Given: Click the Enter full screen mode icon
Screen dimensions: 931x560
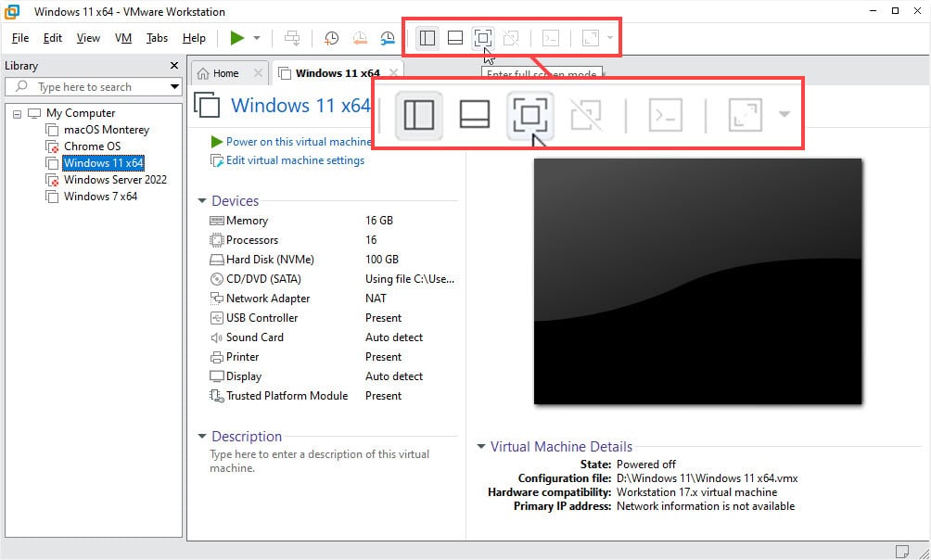Looking at the screenshot, I should pyautogui.click(x=483, y=38).
